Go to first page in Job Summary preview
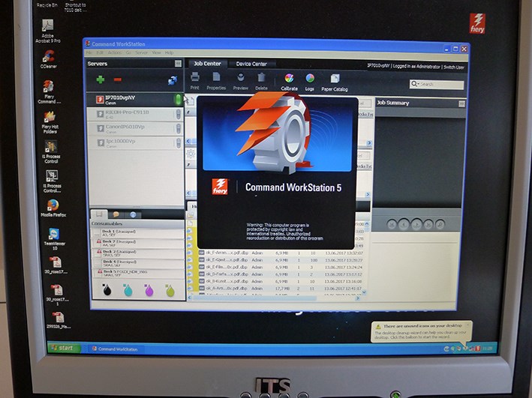The height and width of the screenshot is (398, 532). click(x=392, y=224)
